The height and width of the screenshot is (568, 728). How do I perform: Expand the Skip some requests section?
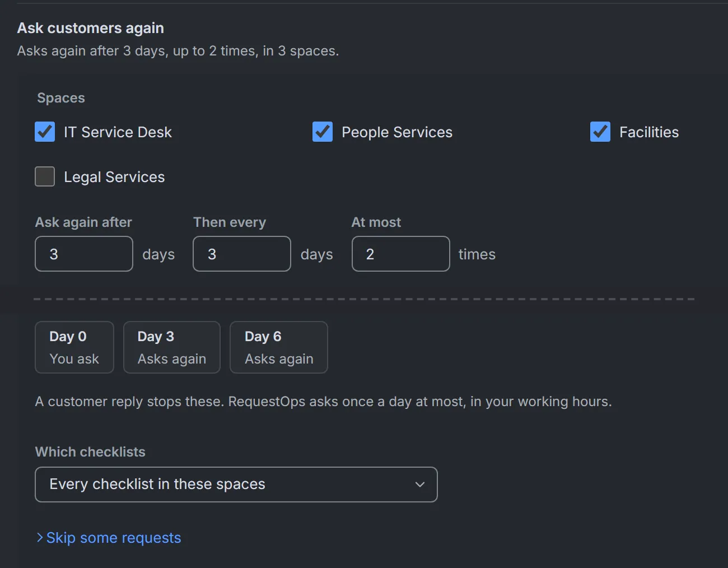pos(109,538)
